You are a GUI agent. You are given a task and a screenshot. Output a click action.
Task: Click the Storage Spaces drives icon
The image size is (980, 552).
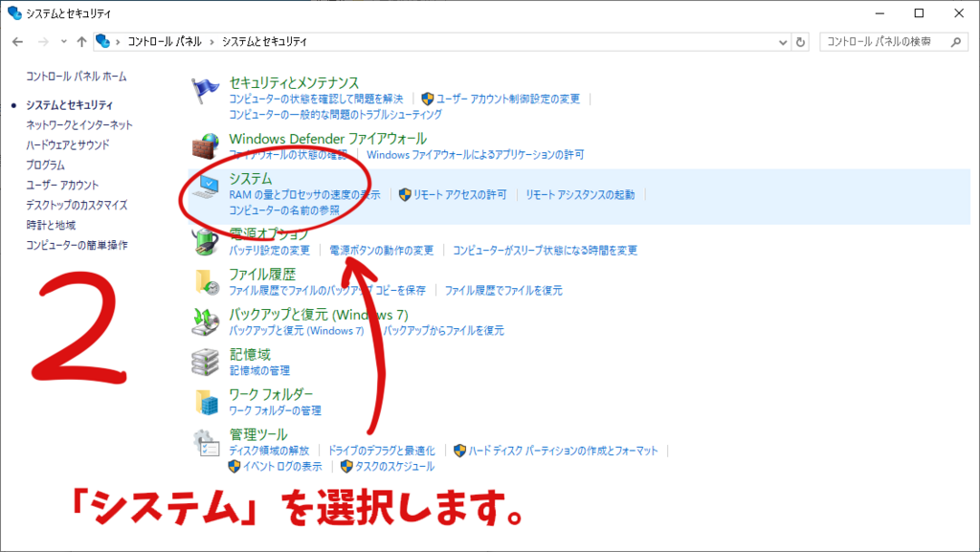click(x=205, y=362)
